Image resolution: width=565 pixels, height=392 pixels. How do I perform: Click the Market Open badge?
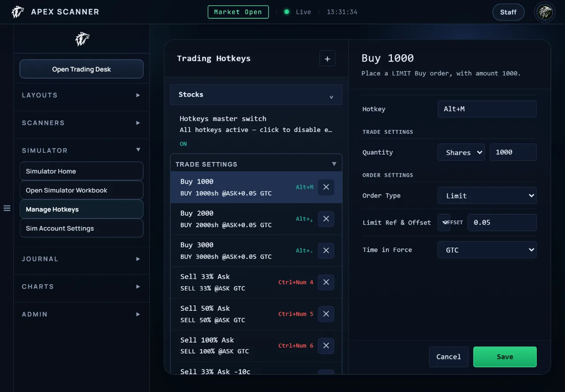pos(238,12)
